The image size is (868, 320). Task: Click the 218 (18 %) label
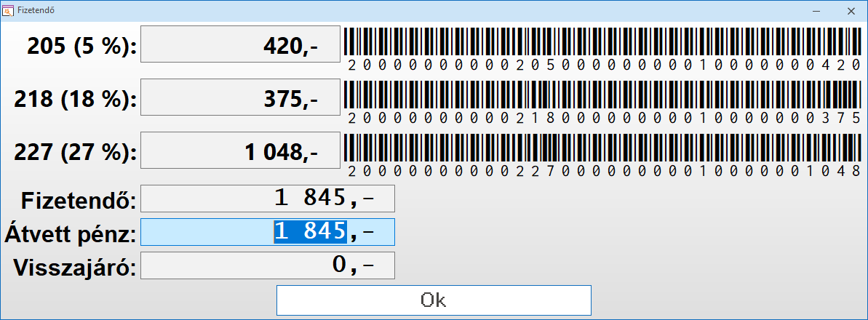(x=75, y=100)
